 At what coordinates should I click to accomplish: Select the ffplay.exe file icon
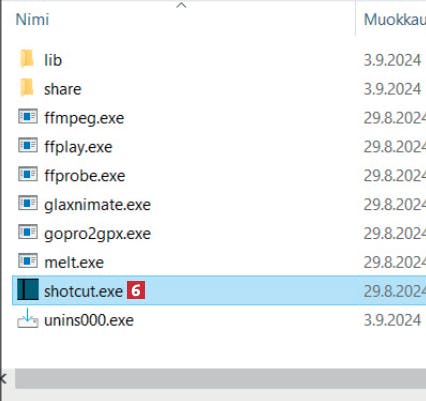(28, 146)
